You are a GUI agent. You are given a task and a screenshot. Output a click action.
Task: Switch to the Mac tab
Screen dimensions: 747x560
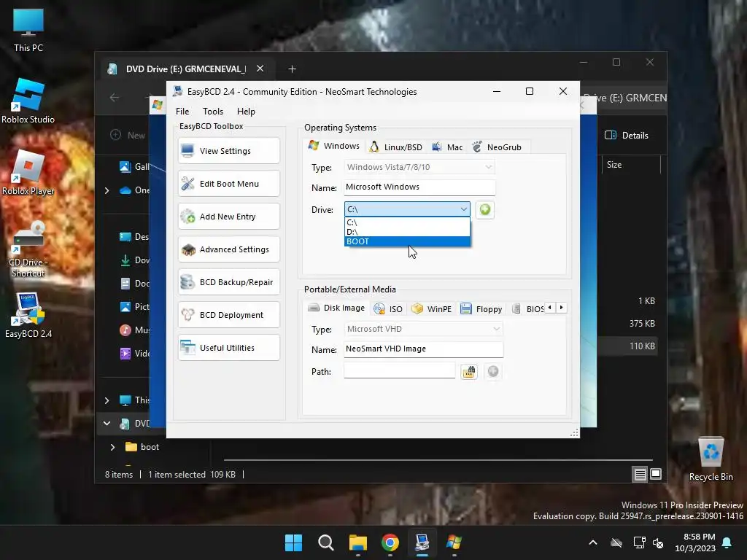pos(447,147)
